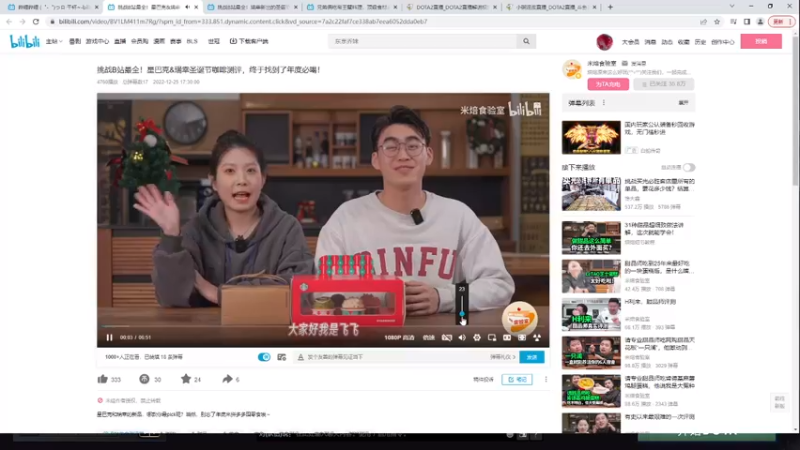Toggle subtitles icon in player bar

pos(446,337)
